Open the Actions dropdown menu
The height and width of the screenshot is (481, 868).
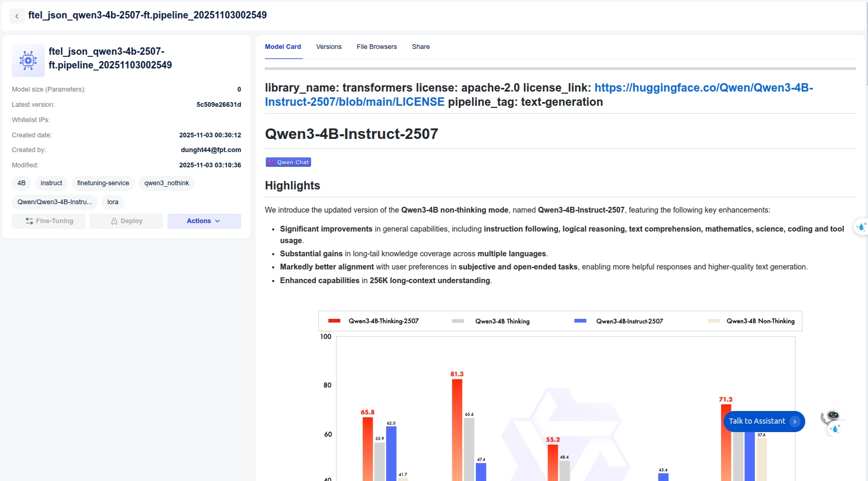pyautogui.click(x=204, y=221)
